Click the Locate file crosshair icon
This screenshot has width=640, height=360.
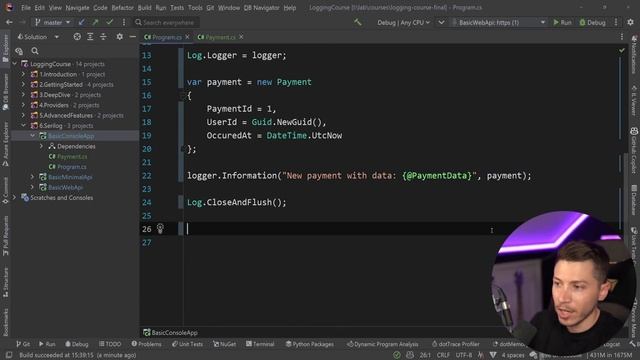point(77,37)
